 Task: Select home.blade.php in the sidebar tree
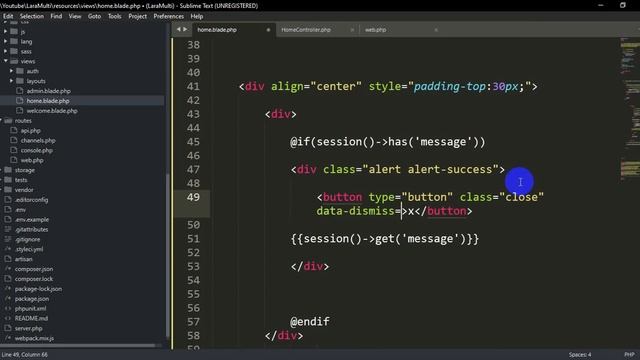pos(48,100)
